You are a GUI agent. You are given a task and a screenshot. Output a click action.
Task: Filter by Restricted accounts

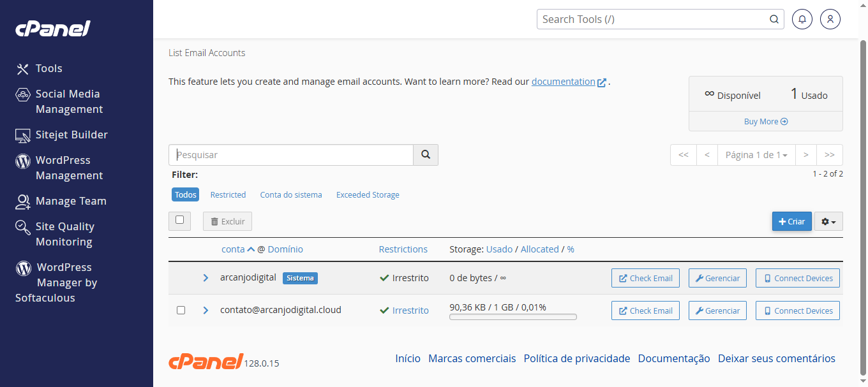coord(228,194)
